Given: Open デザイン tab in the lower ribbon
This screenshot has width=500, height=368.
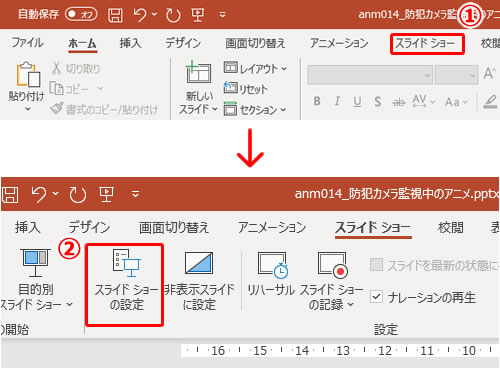Looking at the screenshot, I should pos(89,227).
